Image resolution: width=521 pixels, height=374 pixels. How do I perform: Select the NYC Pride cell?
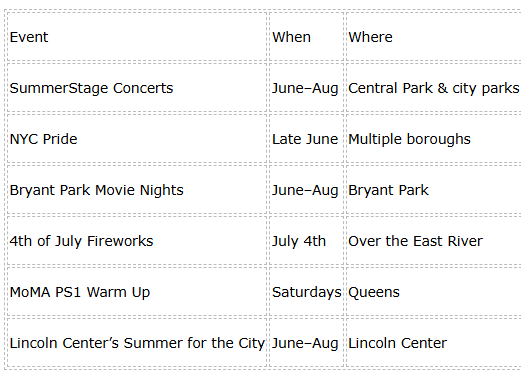pyautogui.click(x=137, y=139)
